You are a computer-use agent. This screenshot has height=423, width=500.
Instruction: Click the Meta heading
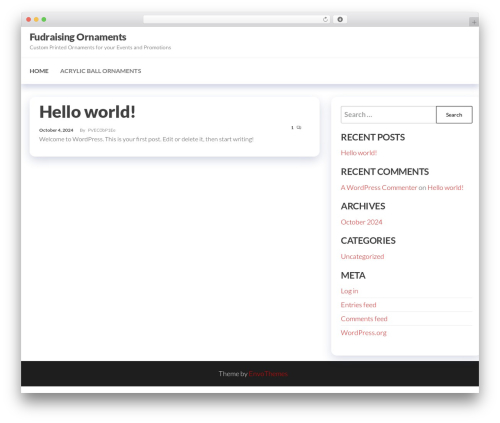click(353, 275)
